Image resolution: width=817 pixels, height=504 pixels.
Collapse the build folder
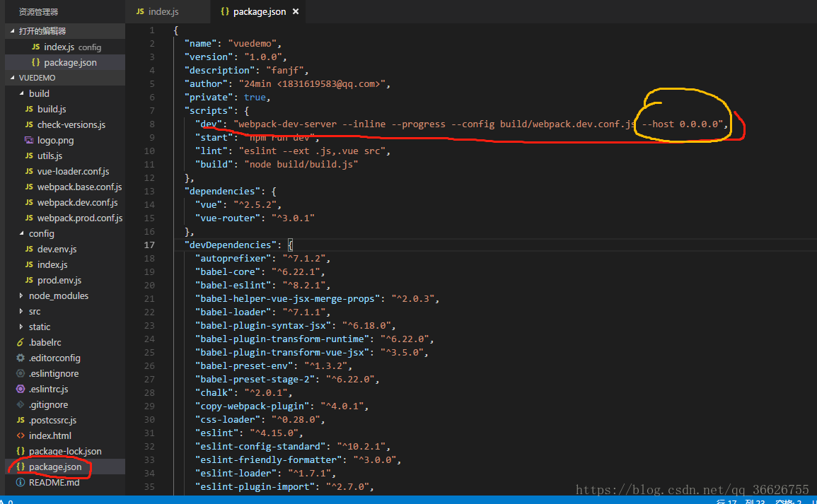pos(21,93)
